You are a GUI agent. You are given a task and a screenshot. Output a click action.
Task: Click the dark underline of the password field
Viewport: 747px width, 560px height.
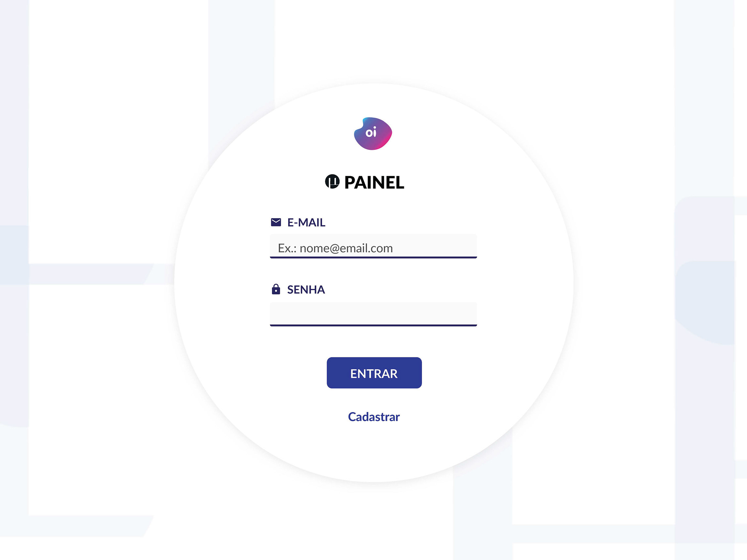pos(373,325)
